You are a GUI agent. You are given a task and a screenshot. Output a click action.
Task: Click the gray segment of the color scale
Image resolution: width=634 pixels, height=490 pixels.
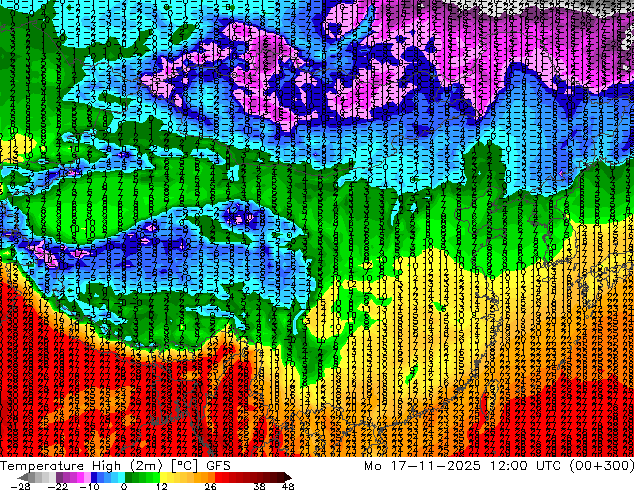[42, 477]
